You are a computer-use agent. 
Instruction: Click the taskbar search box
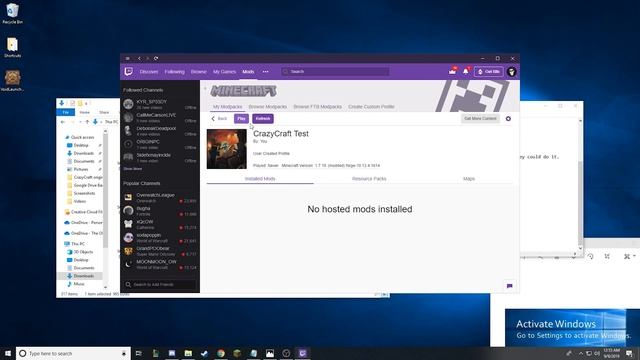pyautogui.click(x=73, y=353)
